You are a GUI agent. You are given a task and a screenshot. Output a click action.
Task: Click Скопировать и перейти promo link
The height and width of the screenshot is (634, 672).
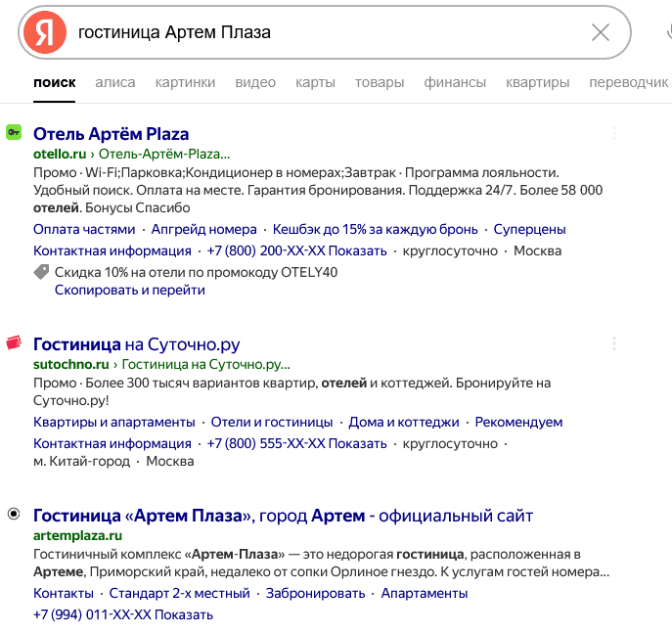point(129,290)
